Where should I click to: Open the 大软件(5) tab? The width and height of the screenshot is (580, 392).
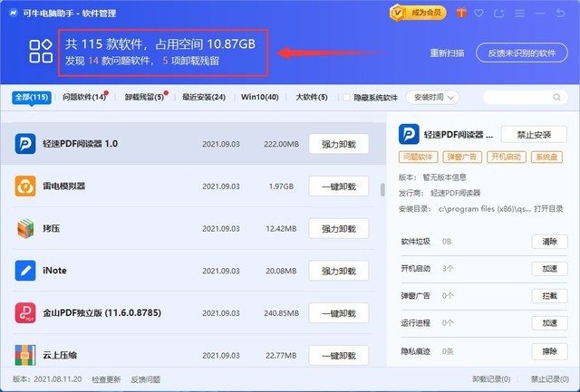point(312,97)
